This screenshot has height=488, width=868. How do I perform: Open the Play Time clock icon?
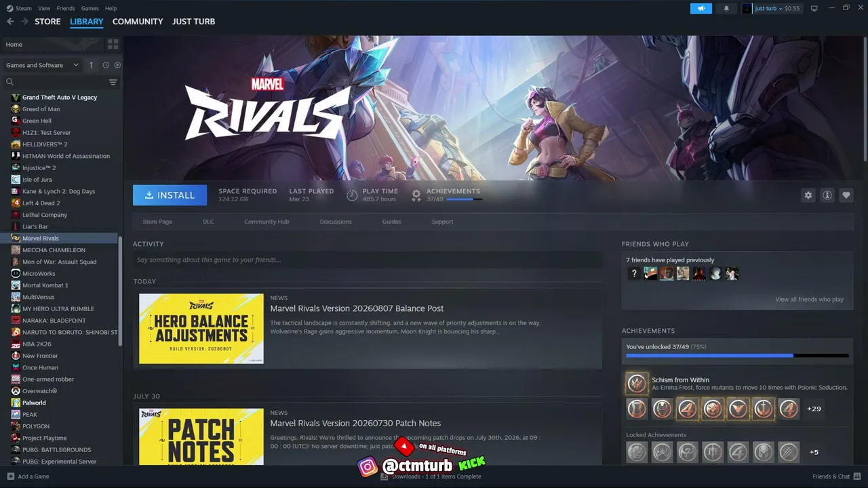(352, 195)
